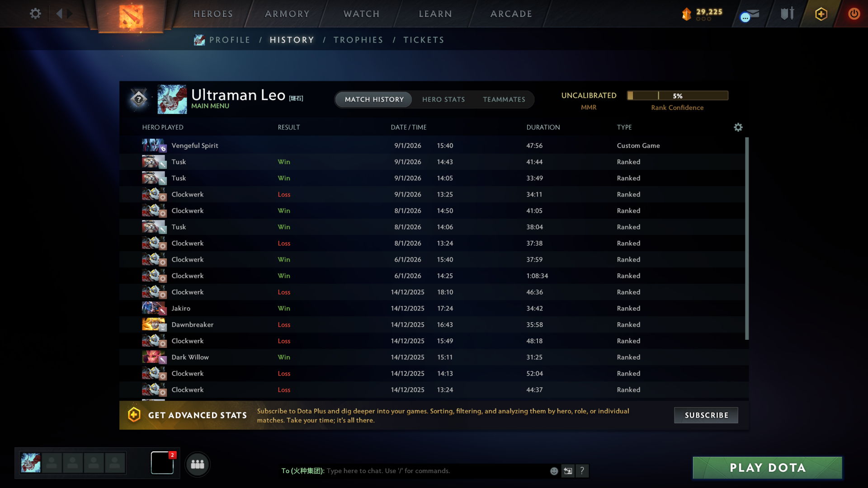Click the Jakiro hero portrait
Image resolution: width=868 pixels, height=488 pixels.
153,308
